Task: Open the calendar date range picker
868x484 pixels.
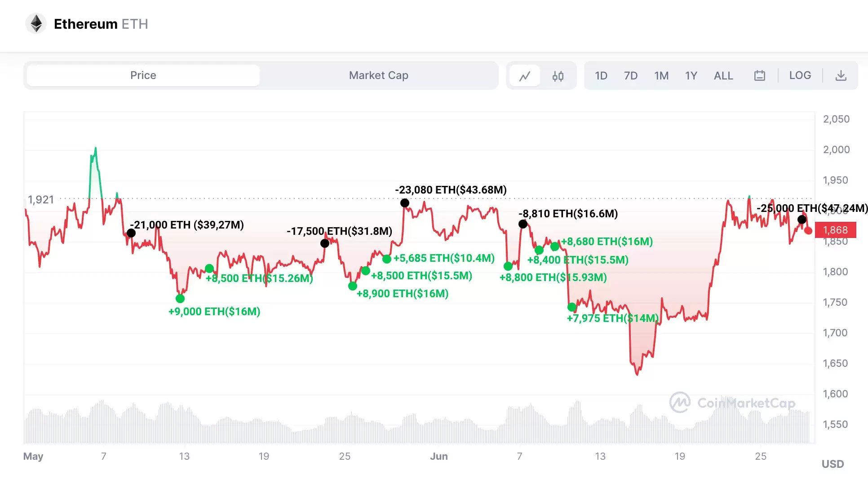Action: (759, 75)
